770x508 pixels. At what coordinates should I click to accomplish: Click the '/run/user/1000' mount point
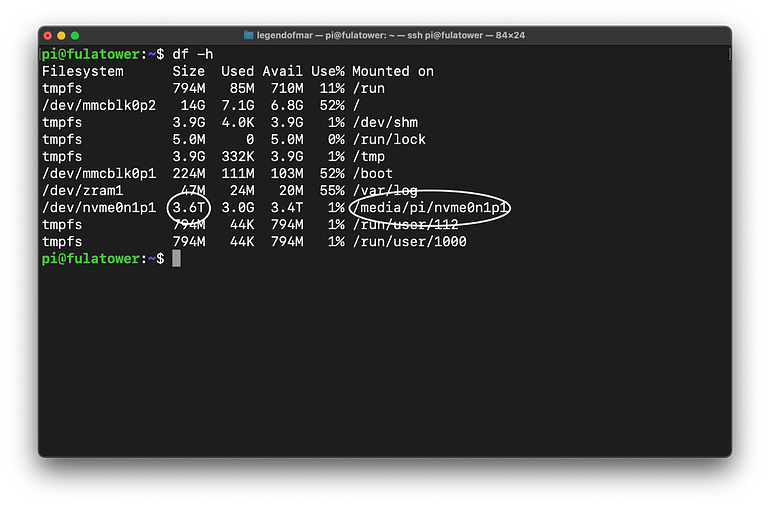[410, 242]
